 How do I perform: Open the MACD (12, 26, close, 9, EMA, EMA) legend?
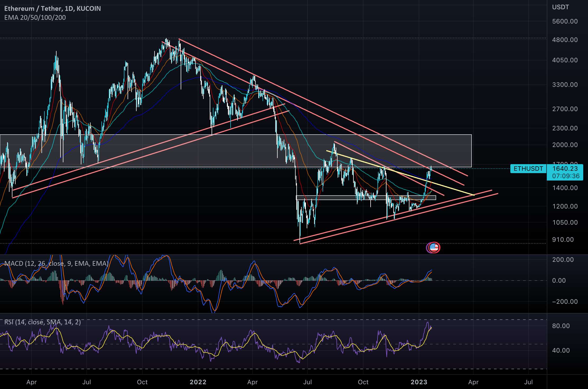pyautogui.click(x=56, y=263)
